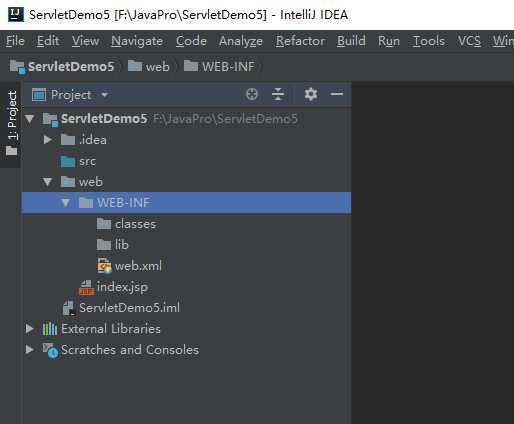This screenshot has height=424, width=514.
Task: Expand Scratches and Consoles node
Action: tap(29, 349)
